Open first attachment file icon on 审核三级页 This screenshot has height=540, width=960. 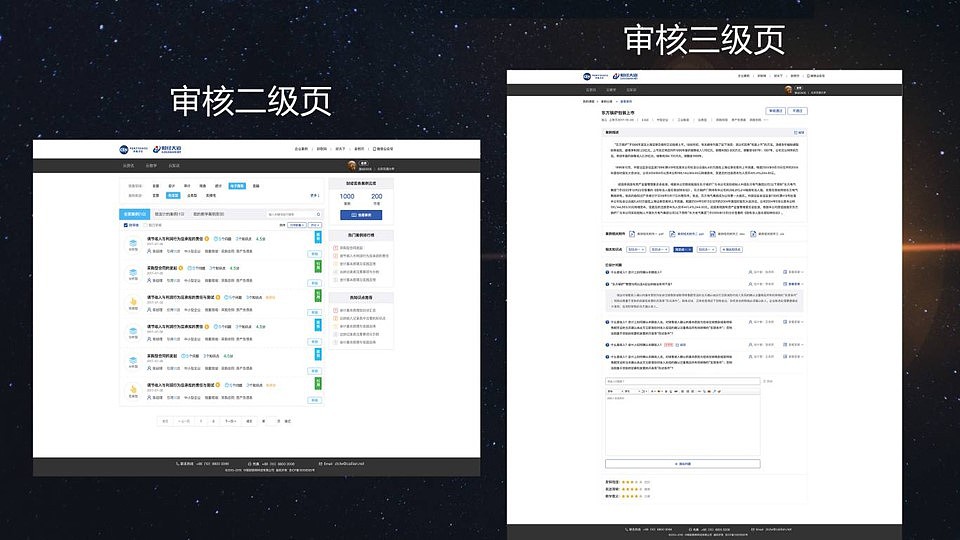(632, 234)
